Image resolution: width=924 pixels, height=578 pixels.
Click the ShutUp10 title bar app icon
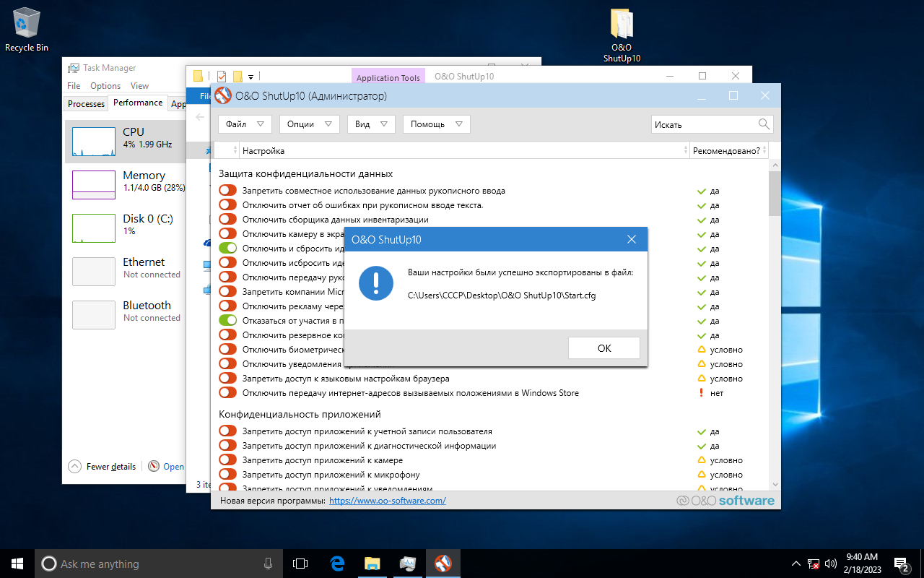click(x=224, y=95)
